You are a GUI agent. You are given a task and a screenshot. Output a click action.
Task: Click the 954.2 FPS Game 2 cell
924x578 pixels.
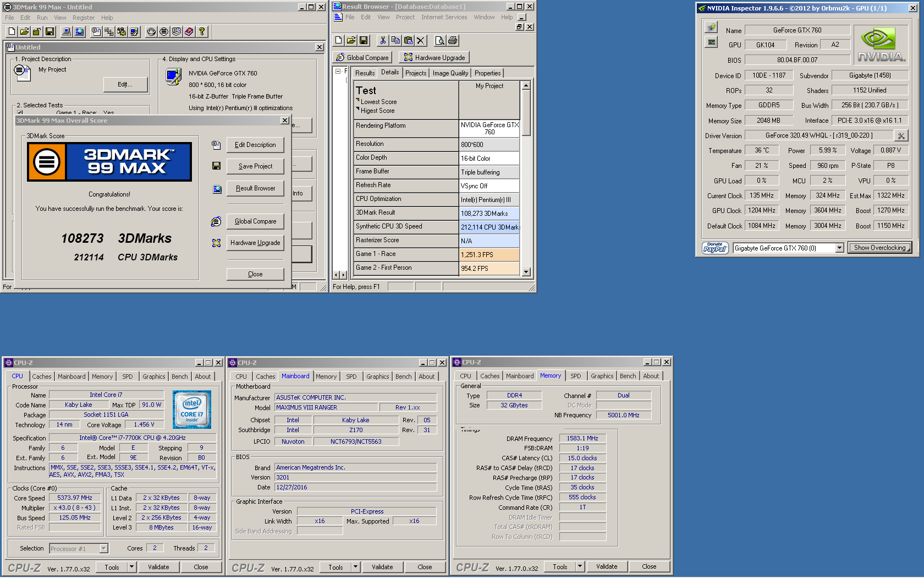490,269
